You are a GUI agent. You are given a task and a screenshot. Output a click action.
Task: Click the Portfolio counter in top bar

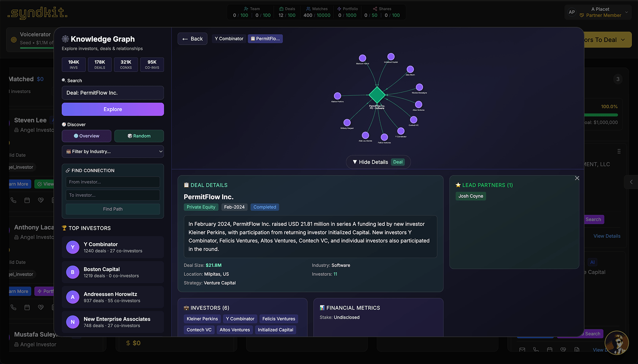(347, 12)
